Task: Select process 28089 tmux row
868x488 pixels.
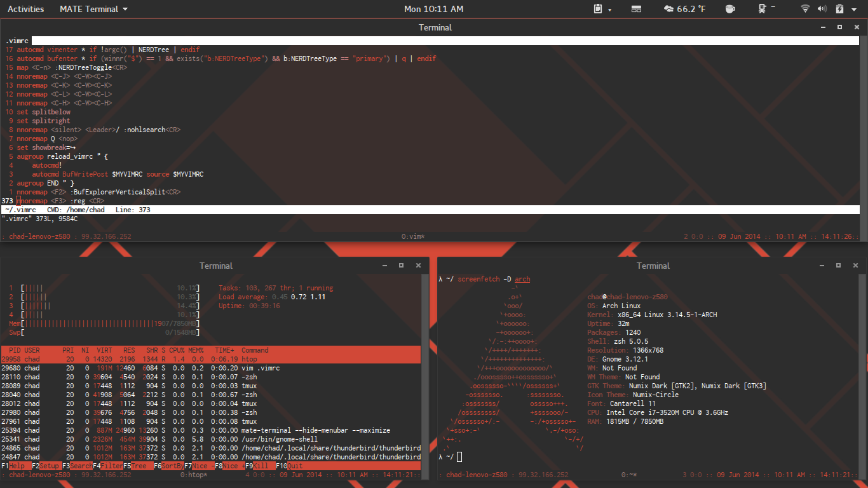Action: point(211,386)
